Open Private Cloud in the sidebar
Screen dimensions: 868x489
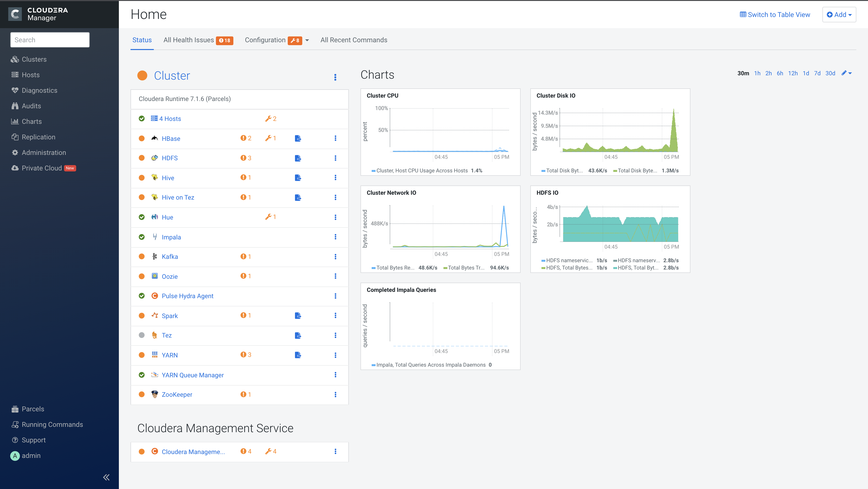pos(43,168)
